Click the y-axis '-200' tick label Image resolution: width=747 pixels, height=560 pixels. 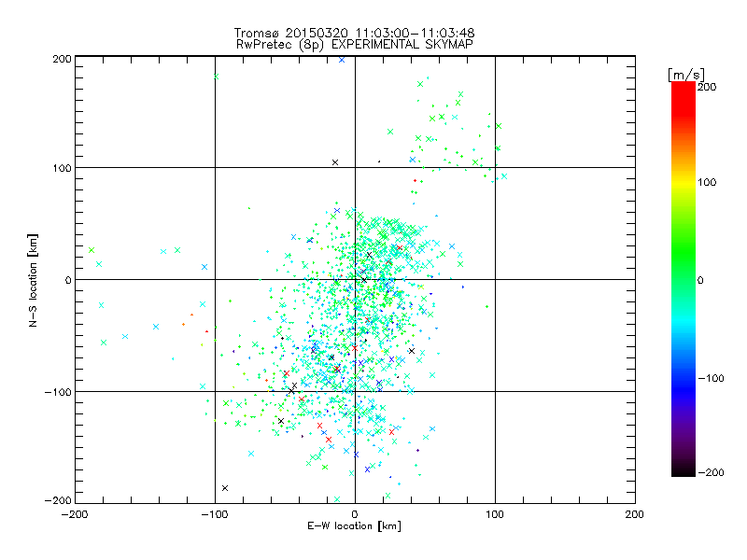(x=58, y=500)
